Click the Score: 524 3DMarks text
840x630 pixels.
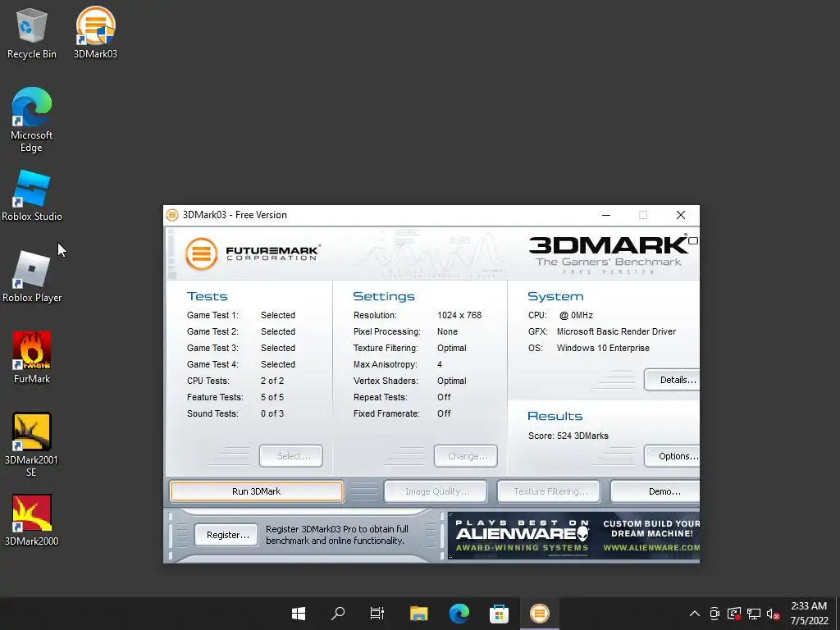pos(568,436)
